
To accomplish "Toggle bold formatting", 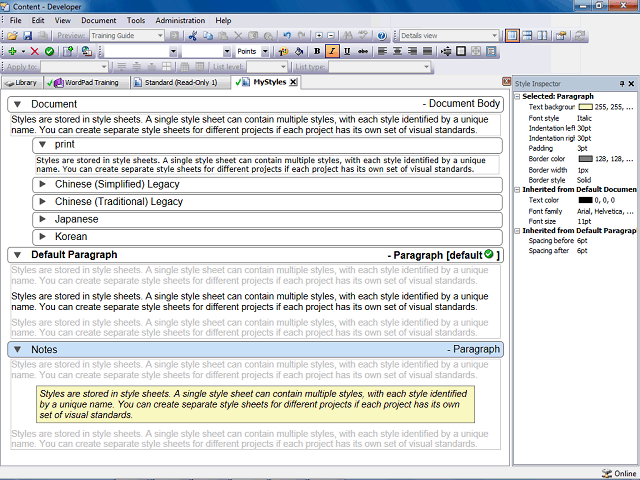I will pos(317,51).
